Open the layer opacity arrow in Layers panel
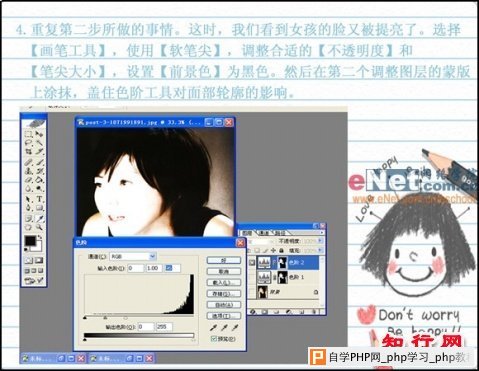 click(320, 241)
